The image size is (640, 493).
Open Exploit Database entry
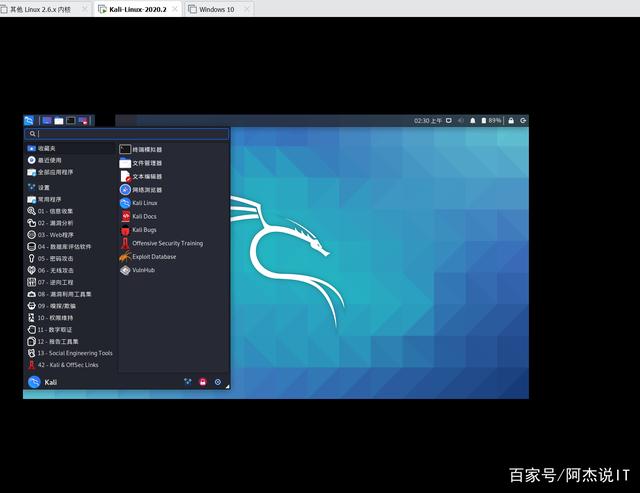173,257
